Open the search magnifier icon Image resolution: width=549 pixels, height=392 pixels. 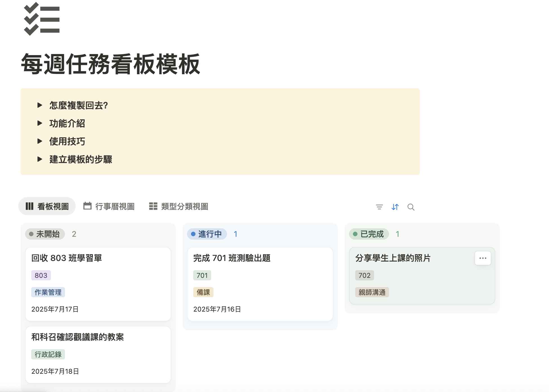point(411,207)
